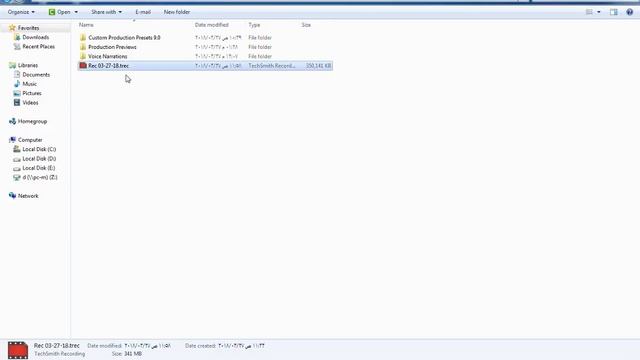Click the Computer icon
Viewport: 640px width, 360px height.
13,140
